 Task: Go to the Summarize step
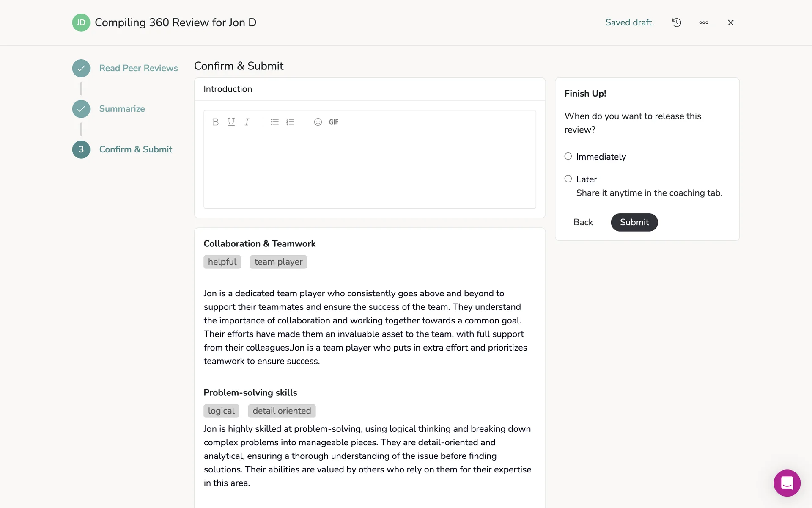pos(122,109)
